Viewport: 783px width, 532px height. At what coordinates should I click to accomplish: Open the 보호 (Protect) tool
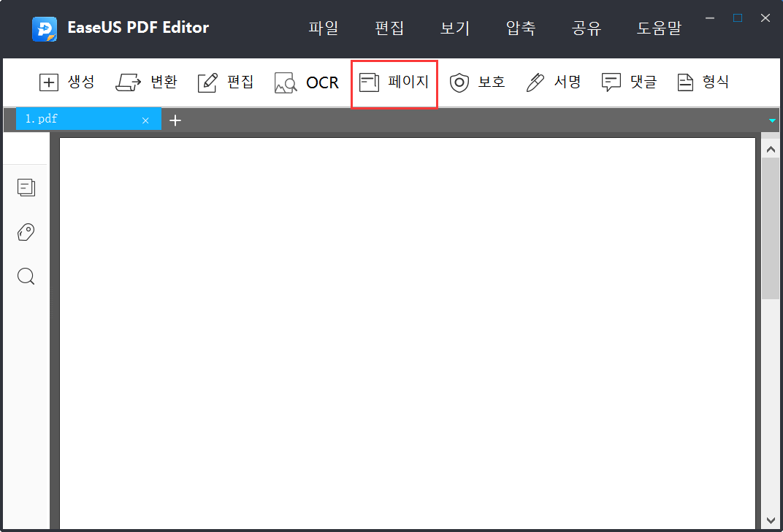[478, 82]
